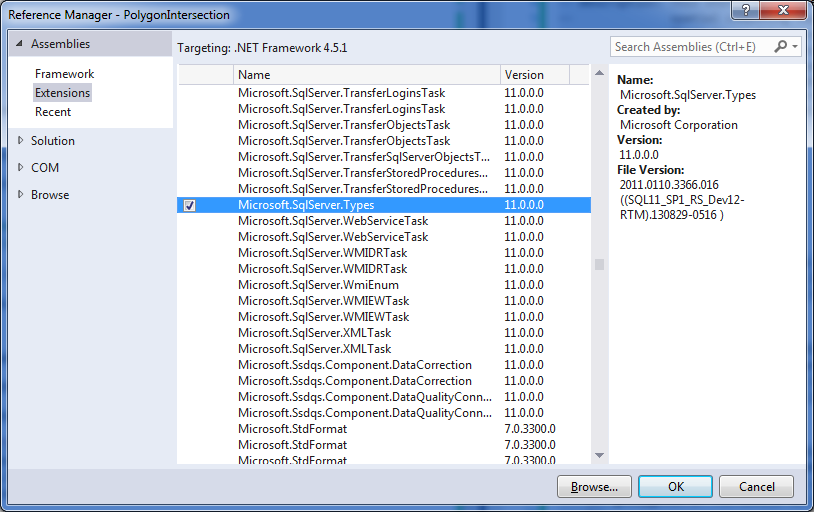This screenshot has height=512, width=814.
Task: Select the Extensions category
Action: (x=62, y=93)
